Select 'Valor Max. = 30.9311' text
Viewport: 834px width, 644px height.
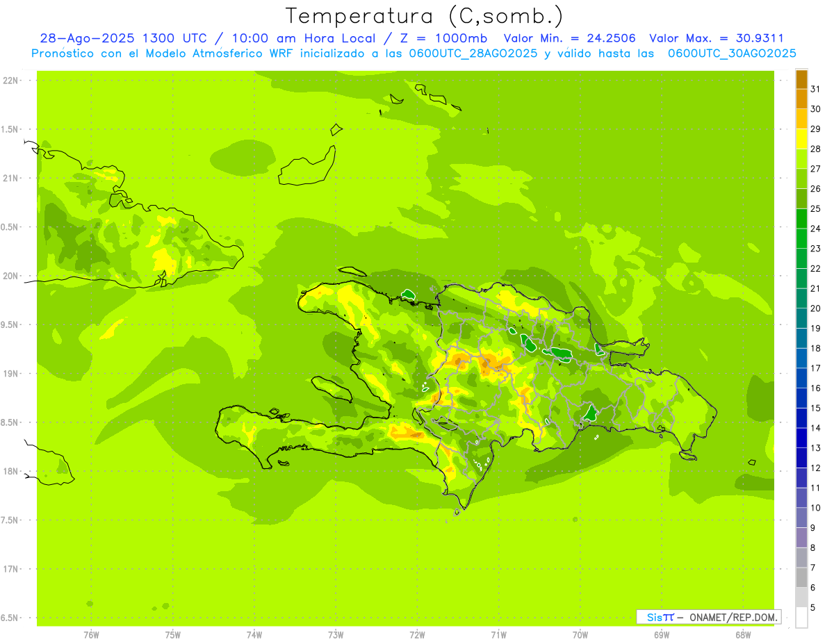717,38
